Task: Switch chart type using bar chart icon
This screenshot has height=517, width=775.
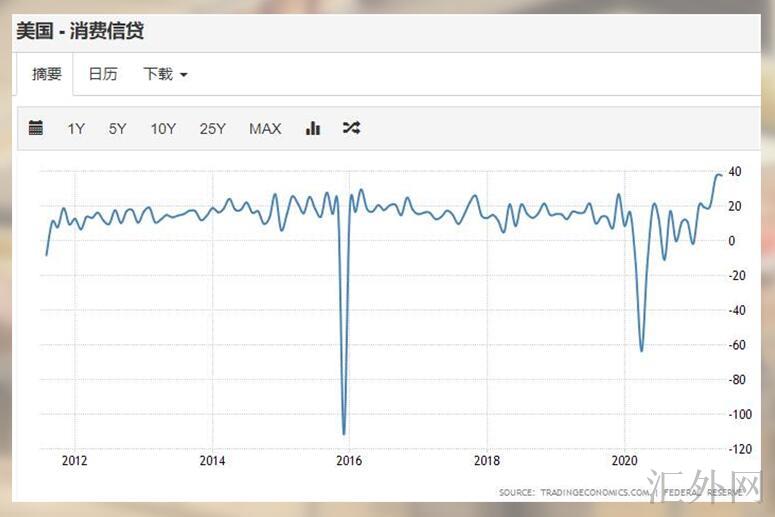Action: [x=313, y=128]
